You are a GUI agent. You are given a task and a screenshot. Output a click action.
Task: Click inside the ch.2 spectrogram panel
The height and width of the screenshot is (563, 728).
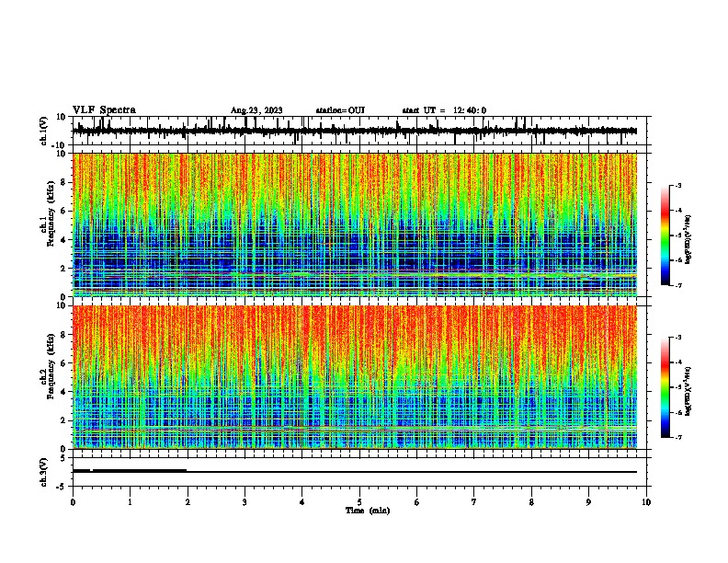coord(355,377)
